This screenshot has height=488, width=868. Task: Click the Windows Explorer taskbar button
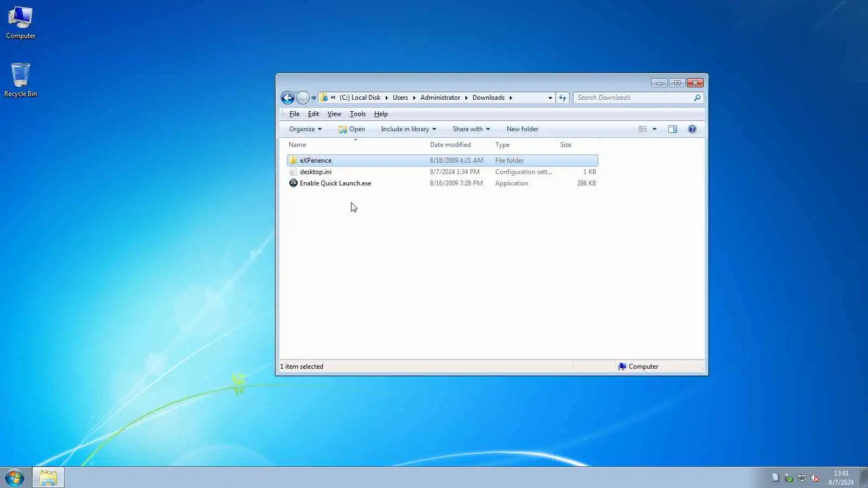point(48,478)
